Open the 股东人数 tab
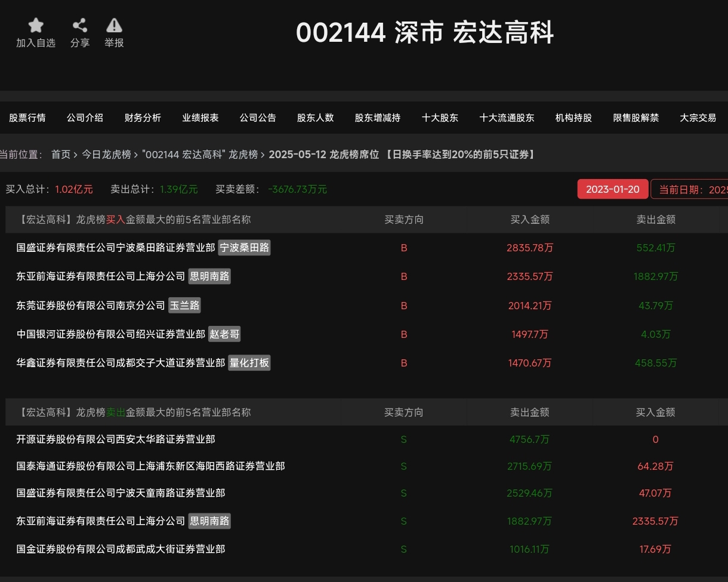This screenshot has width=728, height=582. [x=316, y=118]
